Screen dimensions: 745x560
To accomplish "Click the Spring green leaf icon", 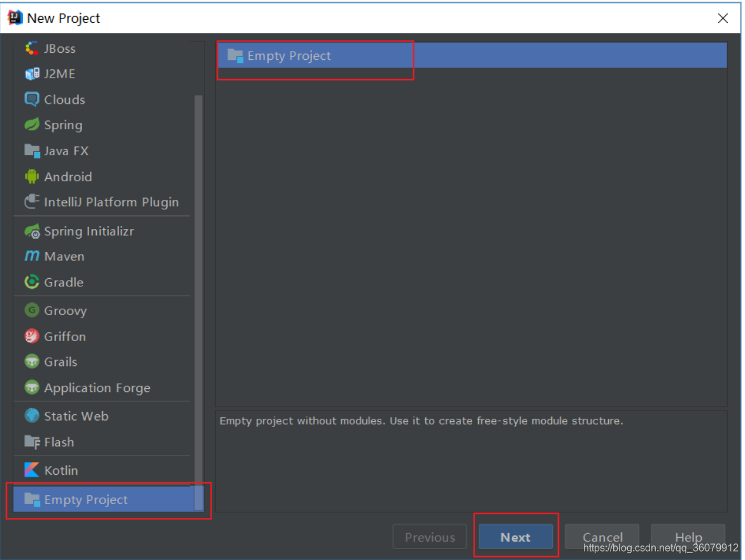I will [x=32, y=125].
